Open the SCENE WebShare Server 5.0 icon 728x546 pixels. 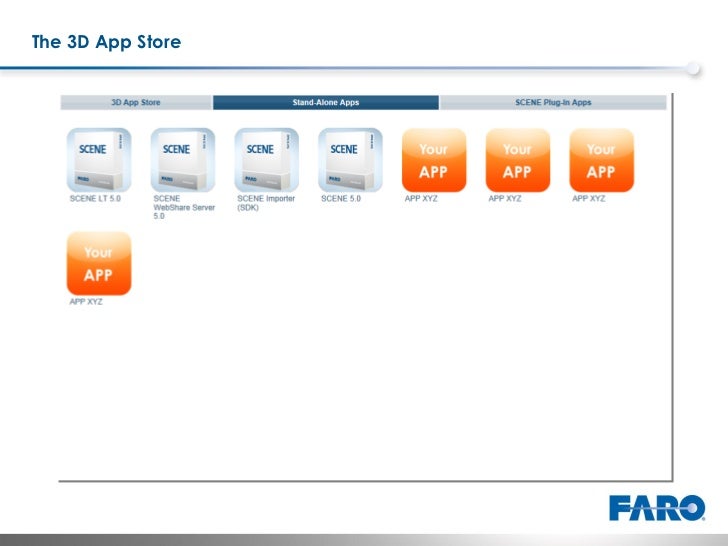coord(183,160)
